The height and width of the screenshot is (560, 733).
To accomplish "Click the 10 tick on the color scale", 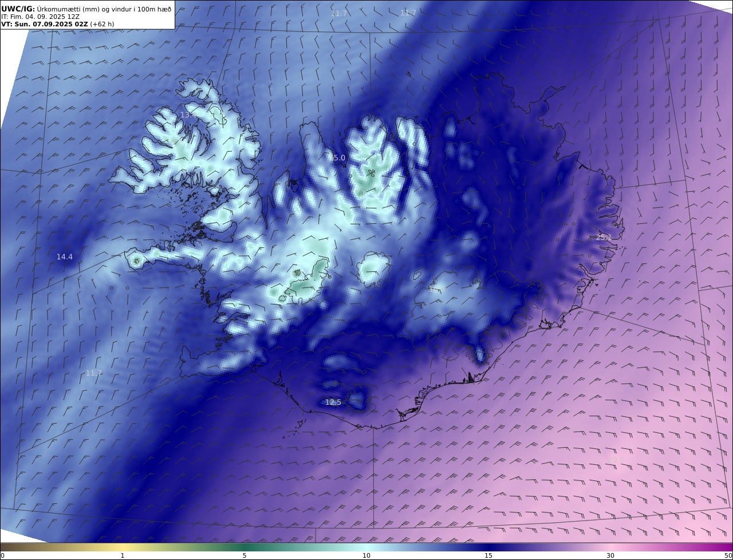I will point(366,555).
